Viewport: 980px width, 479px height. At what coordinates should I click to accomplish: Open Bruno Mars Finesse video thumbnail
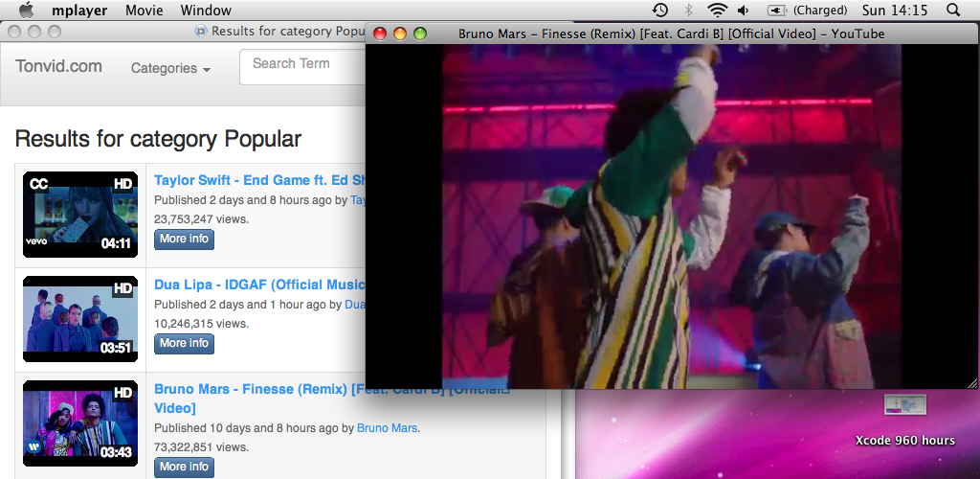coord(80,423)
